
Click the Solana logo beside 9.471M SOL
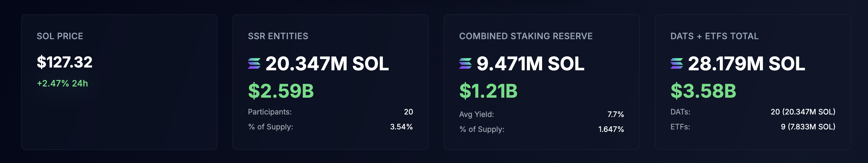click(x=465, y=63)
